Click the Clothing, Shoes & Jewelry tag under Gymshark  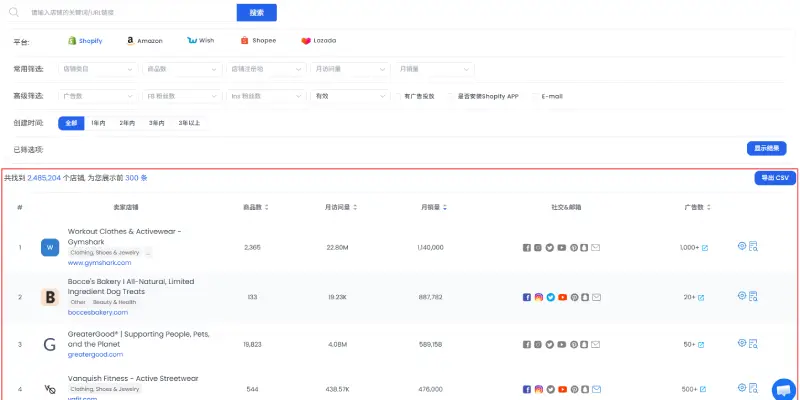point(105,253)
